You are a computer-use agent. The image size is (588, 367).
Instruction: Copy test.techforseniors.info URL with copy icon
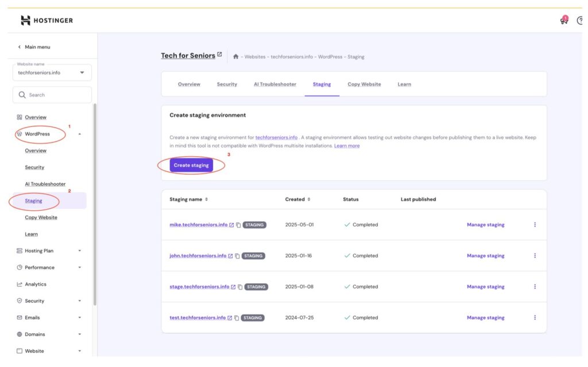(237, 318)
